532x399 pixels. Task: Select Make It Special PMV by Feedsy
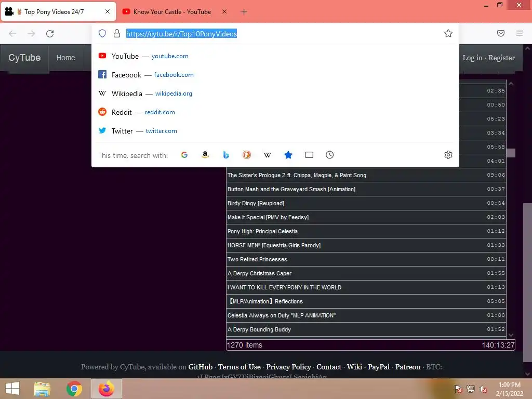point(366,217)
